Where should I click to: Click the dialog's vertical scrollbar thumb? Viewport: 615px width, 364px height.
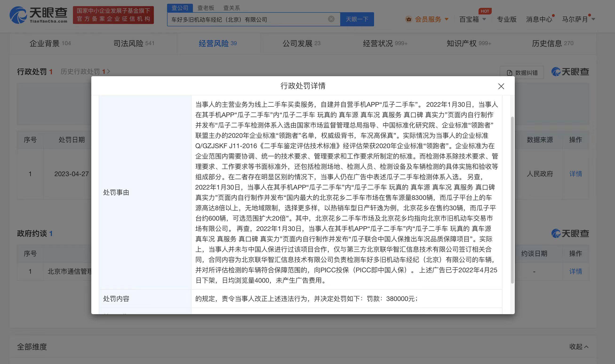[512, 200]
